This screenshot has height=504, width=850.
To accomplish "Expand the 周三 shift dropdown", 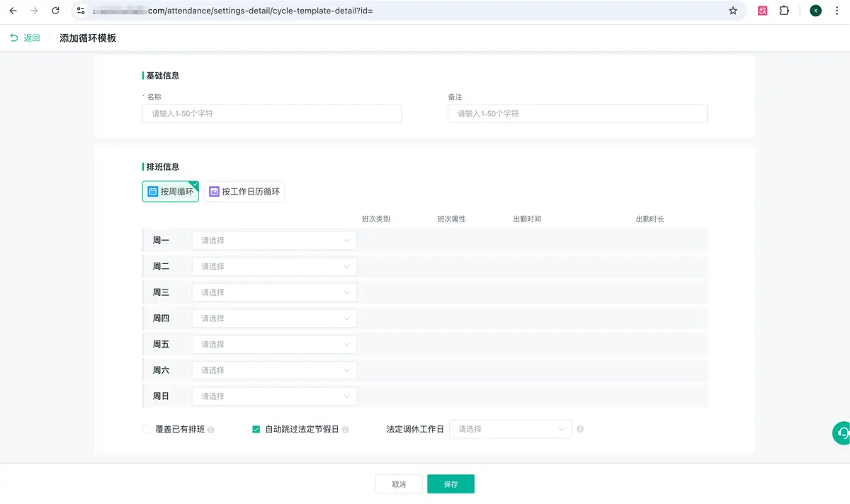I will click(x=274, y=292).
